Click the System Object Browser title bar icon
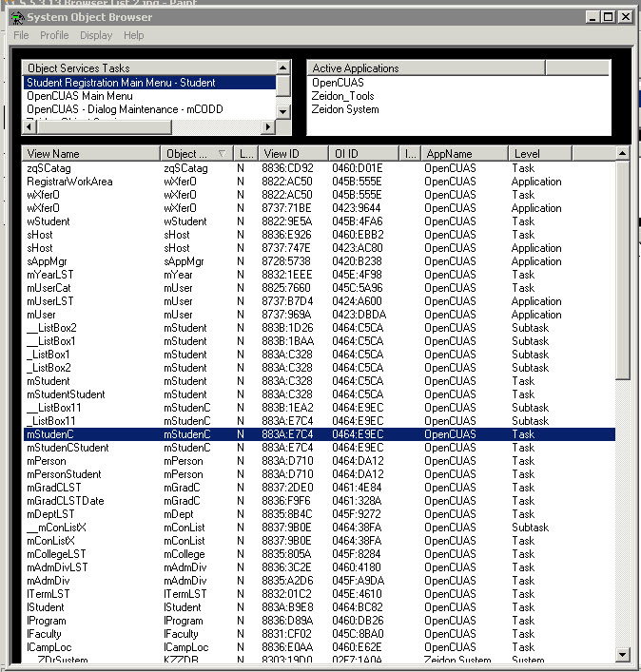641x672 pixels. coord(16,17)
